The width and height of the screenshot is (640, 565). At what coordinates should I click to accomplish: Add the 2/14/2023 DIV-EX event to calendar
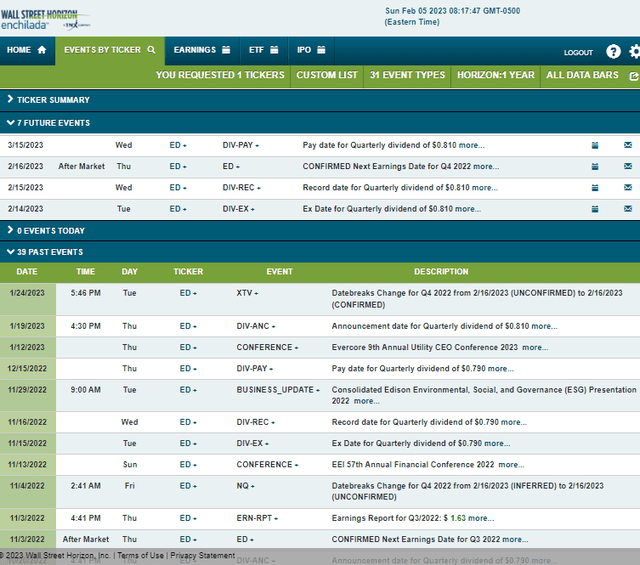point(595,209)
